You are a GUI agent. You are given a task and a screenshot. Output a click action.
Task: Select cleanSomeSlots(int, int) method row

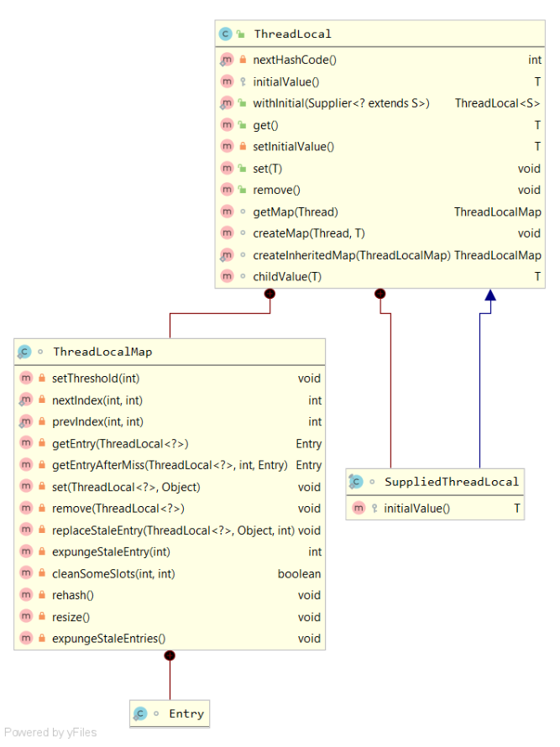pos(170,573)
